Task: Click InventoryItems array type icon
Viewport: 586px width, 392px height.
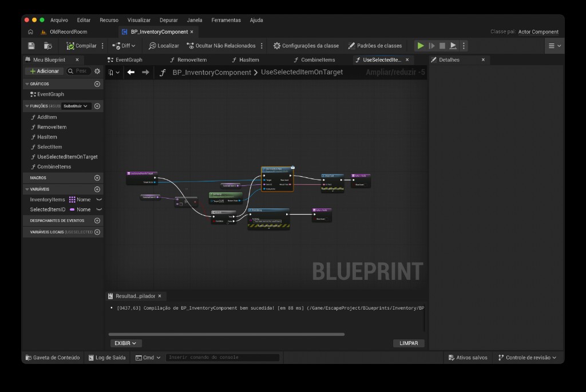Action: click(72, 200)
